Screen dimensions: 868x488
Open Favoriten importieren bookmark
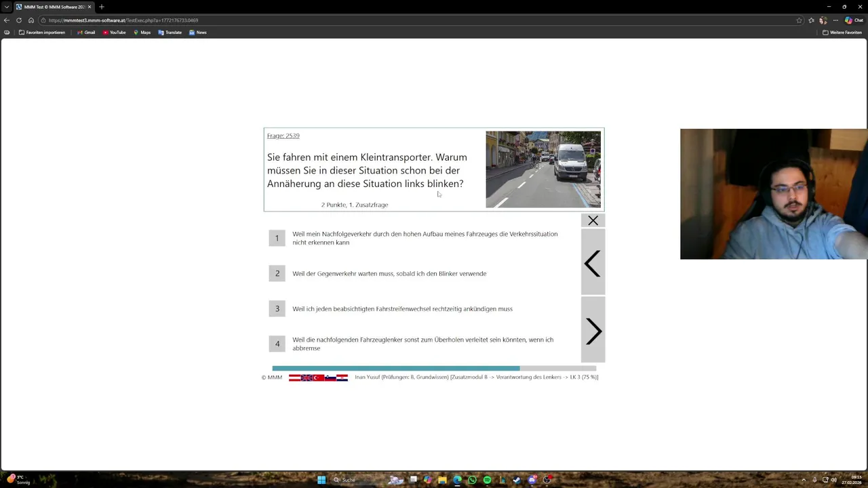[x=42, y=33]
